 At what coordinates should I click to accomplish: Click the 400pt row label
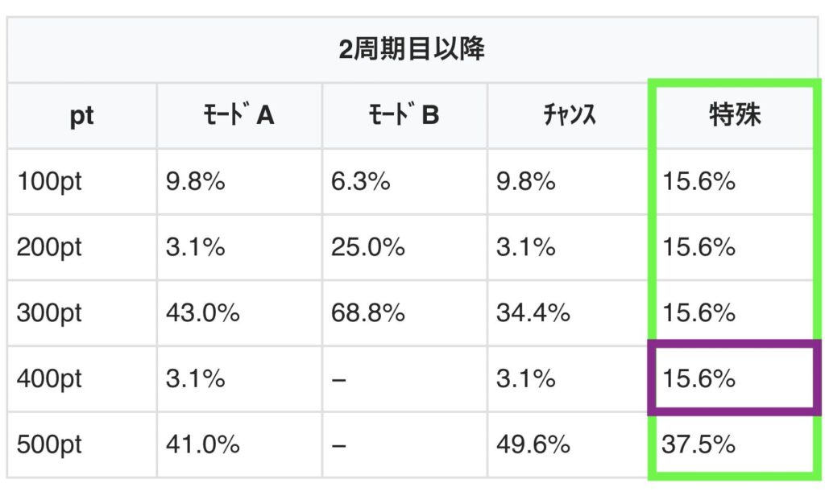click(x=49, y=378)
